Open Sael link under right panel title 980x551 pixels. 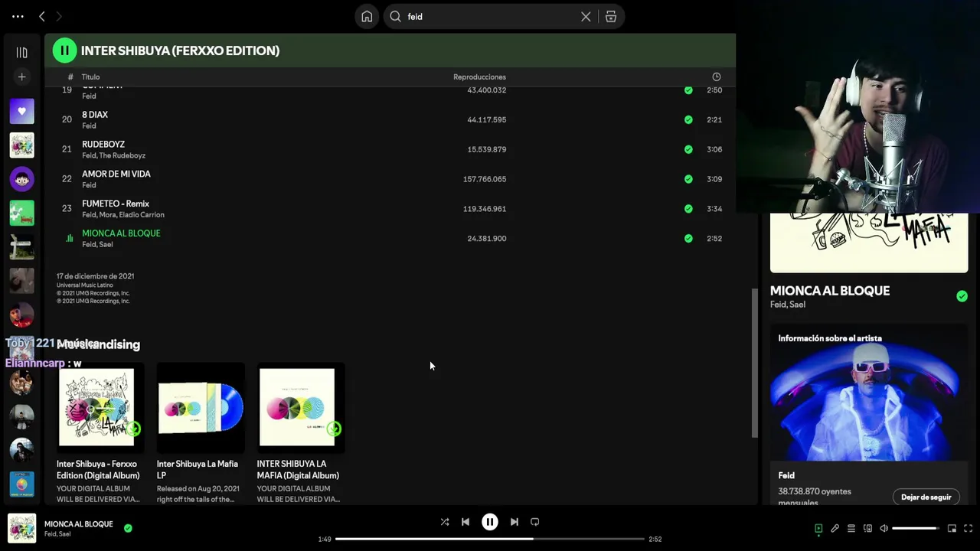pos(797,305)
